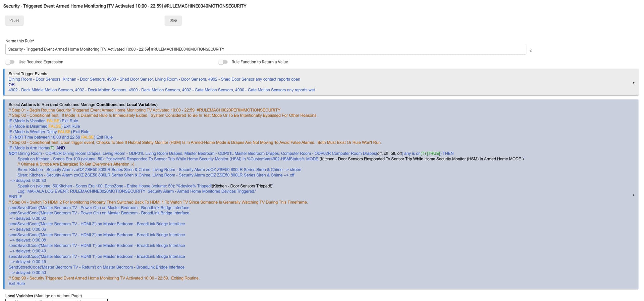Click the Name this Rule text field

coord(265,49)
